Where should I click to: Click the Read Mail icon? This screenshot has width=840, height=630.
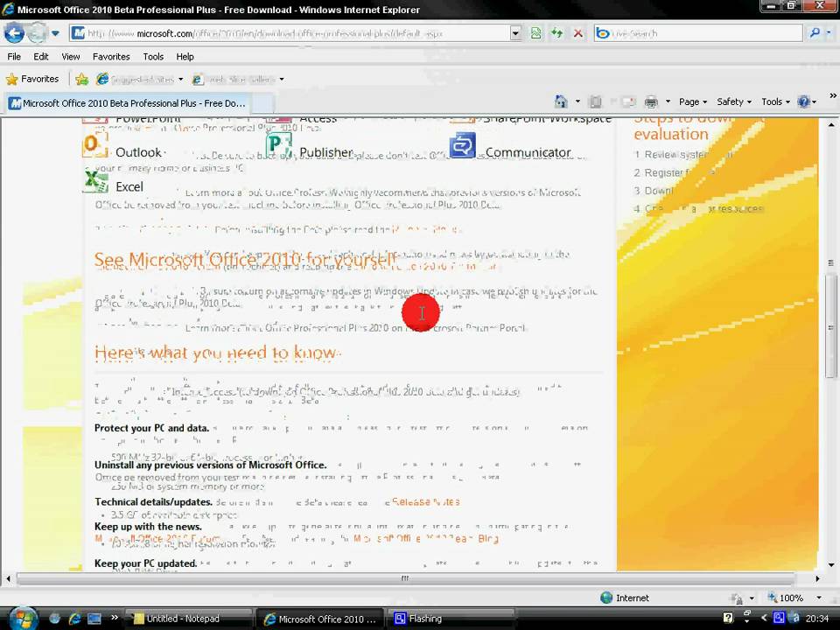[628, 101]
